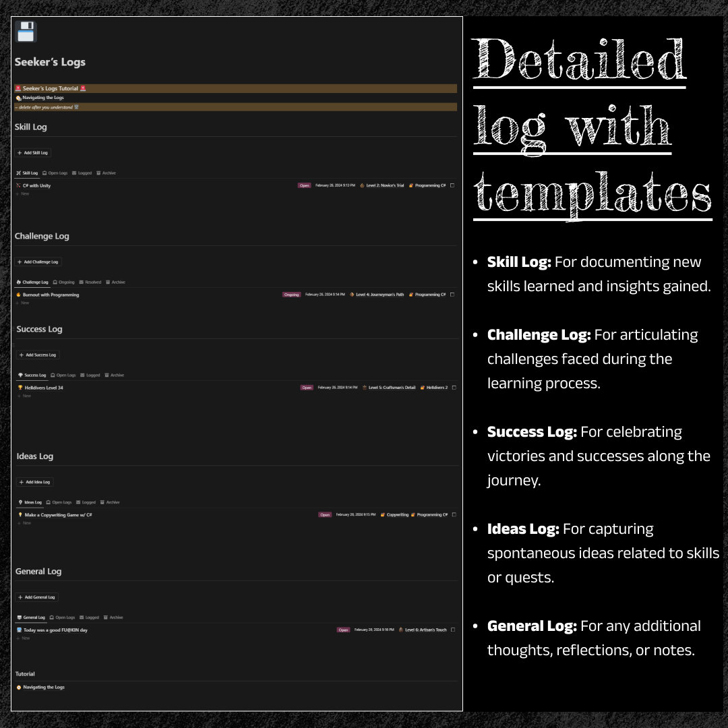Click the pickaxe icon beside C# with Unity

[20, 185]
